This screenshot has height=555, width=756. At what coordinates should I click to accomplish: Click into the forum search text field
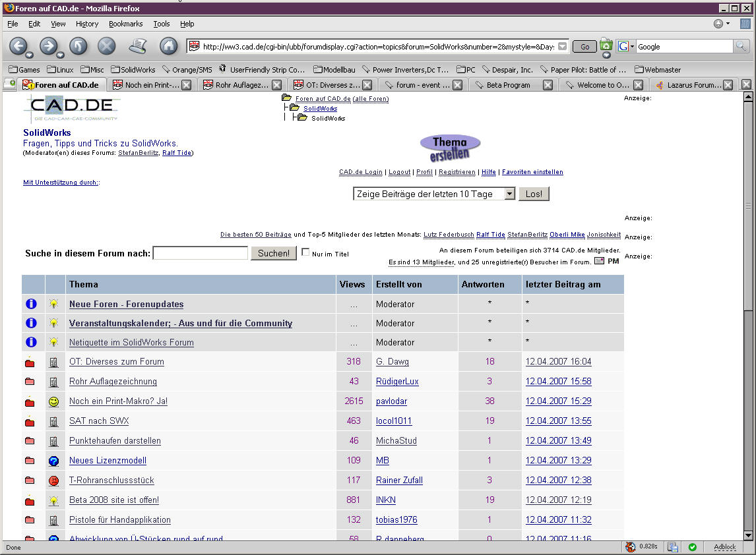click(x=200, y=253)
